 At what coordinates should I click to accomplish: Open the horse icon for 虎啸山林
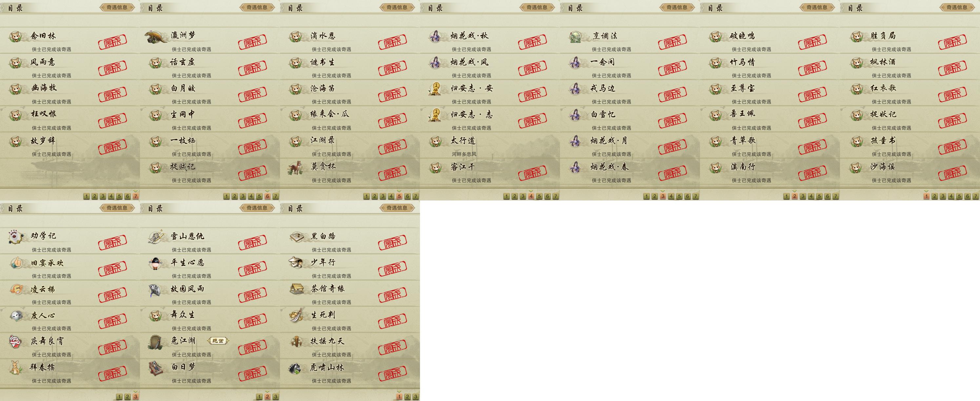click(x=296, y=368)
